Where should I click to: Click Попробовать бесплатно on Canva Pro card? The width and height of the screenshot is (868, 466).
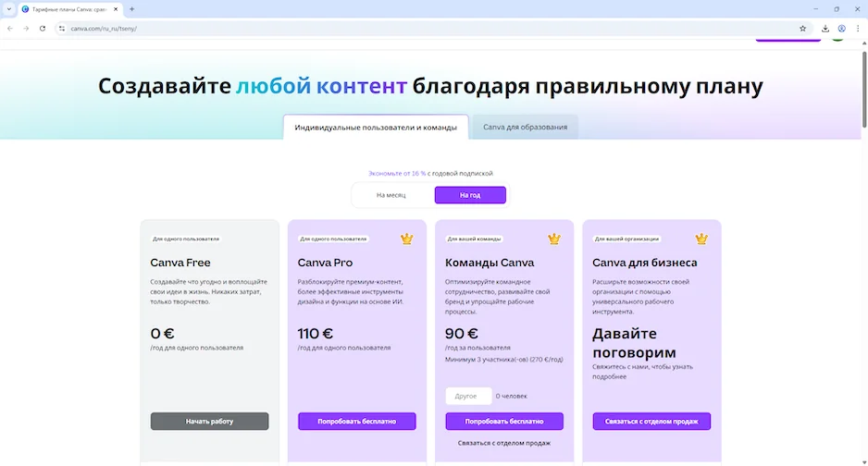pyautogui.click(x=356, y=422)
